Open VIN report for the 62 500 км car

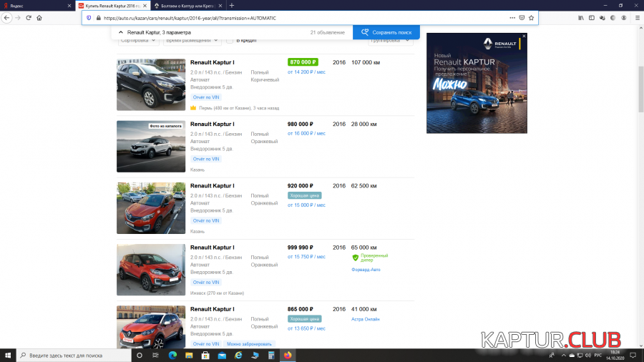206,220
